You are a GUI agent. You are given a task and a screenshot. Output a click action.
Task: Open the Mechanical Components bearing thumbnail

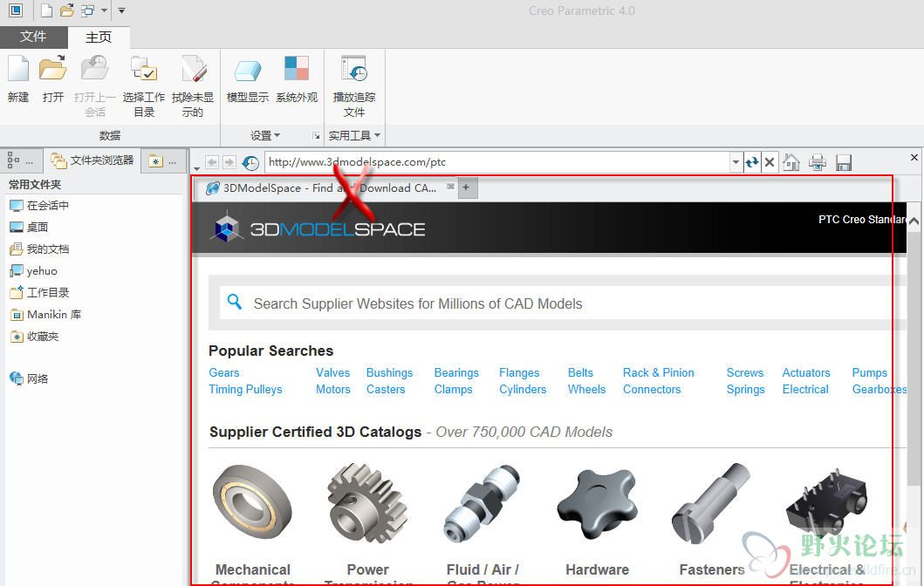click(251, 502)
